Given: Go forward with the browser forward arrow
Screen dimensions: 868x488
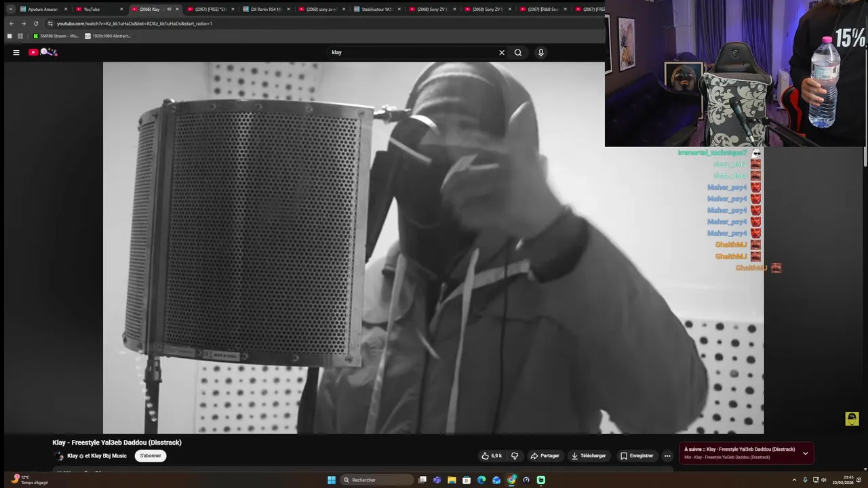Looking at the screenshot, I should [x=23, y=23].
